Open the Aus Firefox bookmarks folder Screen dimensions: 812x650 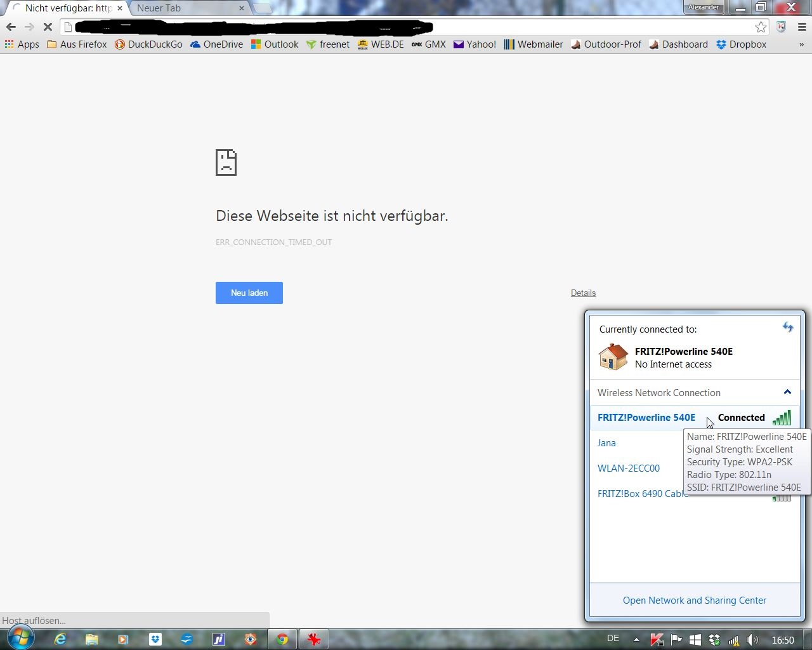tap(77, 44)
